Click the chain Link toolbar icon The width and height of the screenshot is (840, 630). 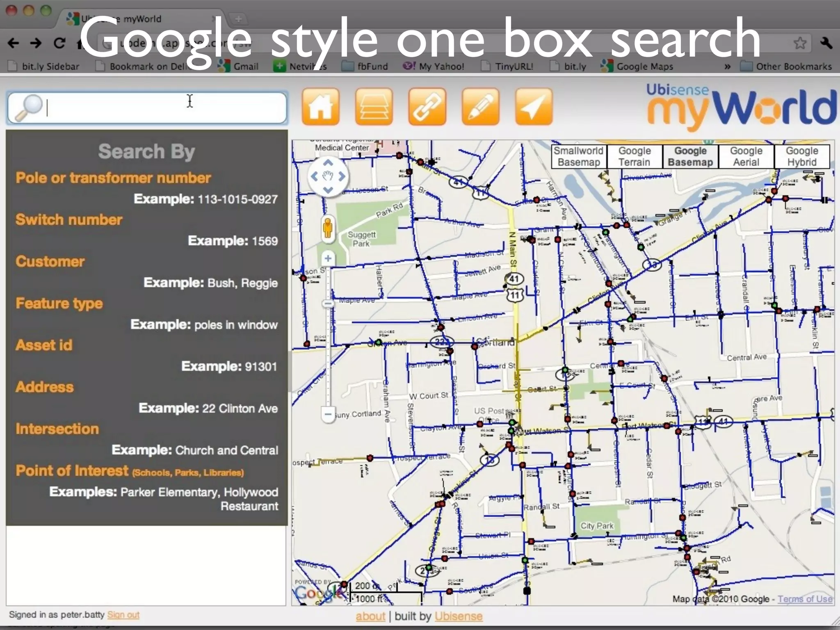(x=427, y=107)
